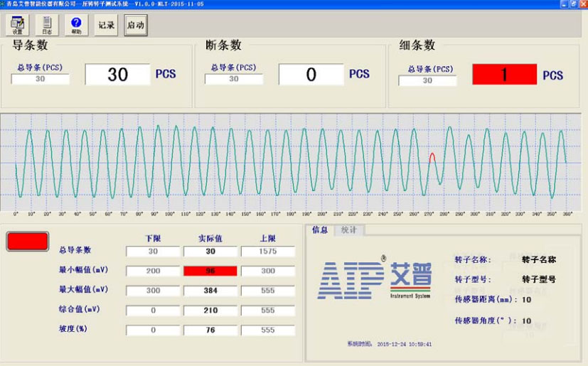Click the red abnormal peak on the waveform
The image size is (588, 366).
coord(432,156)
